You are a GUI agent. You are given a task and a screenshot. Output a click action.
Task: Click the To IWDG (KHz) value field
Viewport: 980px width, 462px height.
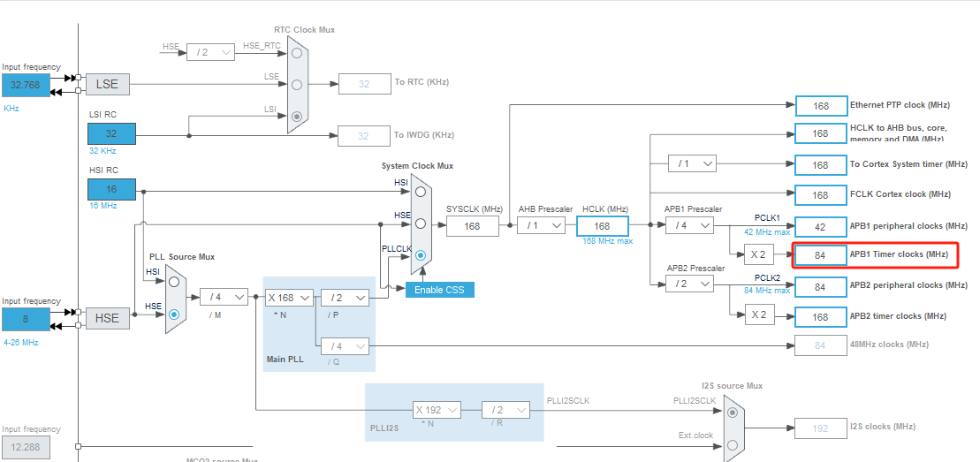[x=364, y=136]
